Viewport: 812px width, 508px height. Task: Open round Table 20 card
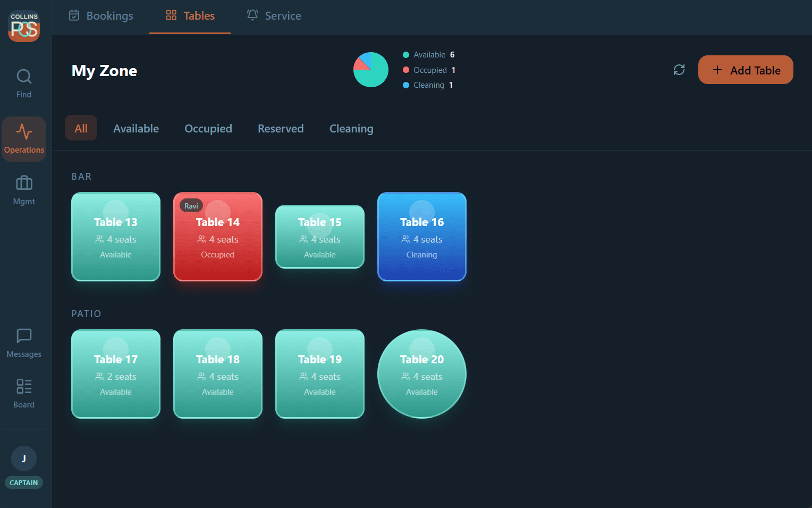422,374
